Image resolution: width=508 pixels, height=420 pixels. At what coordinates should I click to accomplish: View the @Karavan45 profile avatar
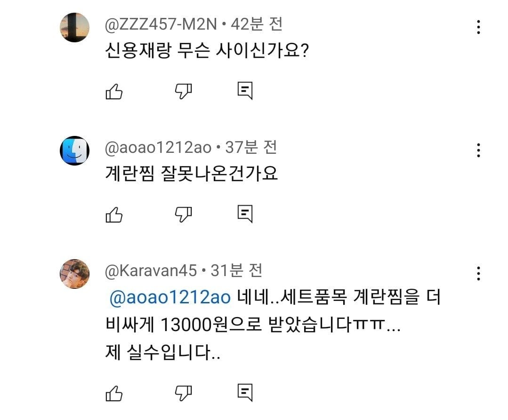click(x=74, y=273)
